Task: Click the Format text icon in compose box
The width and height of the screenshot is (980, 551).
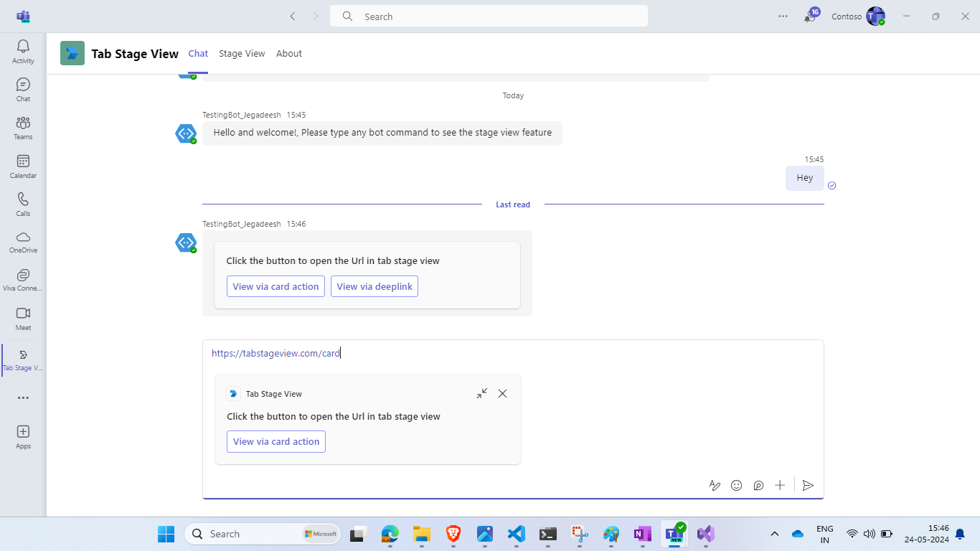Action: tap(715, 486)
